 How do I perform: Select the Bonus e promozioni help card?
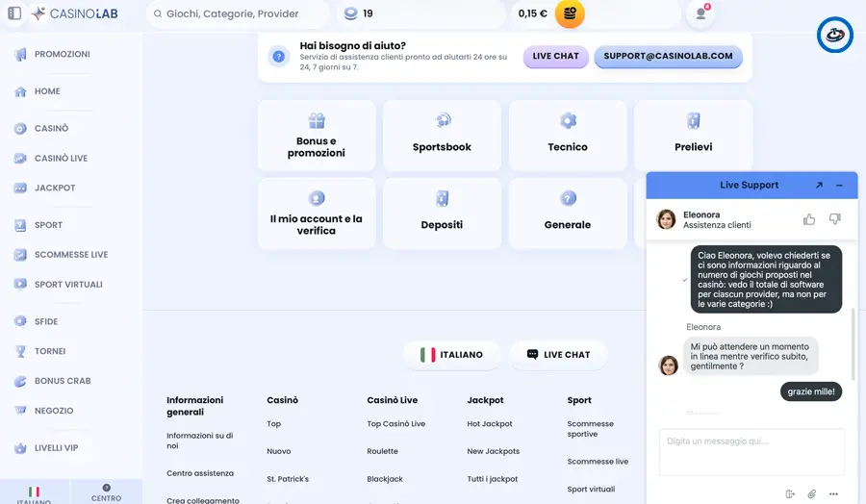pyautogui.click(x=317, y=136)
